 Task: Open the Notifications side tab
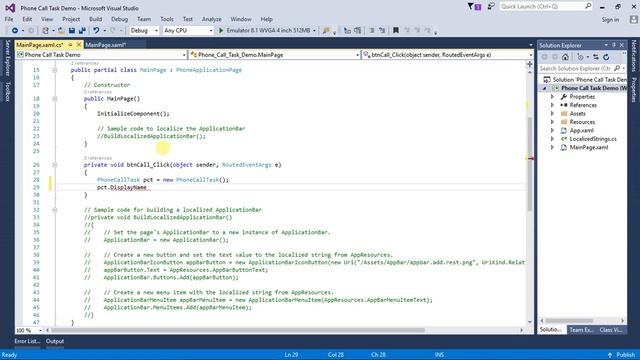pyautogui.click(x=633, y=56)
